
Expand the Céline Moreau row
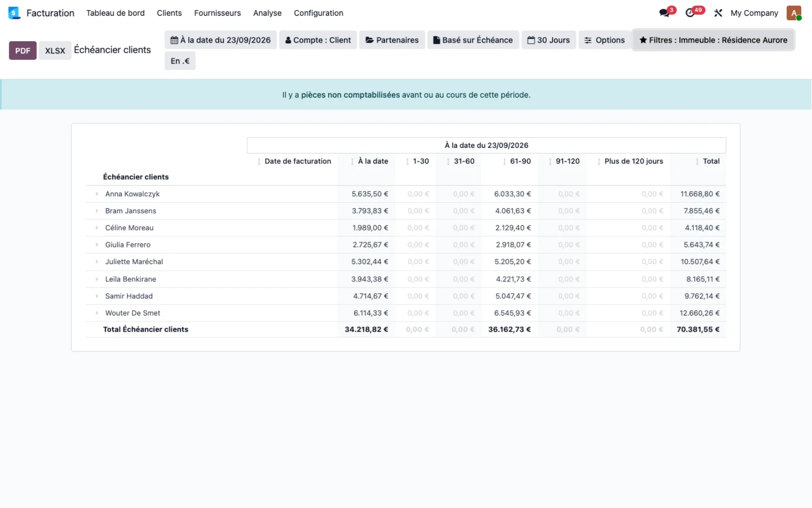(97, 228)
